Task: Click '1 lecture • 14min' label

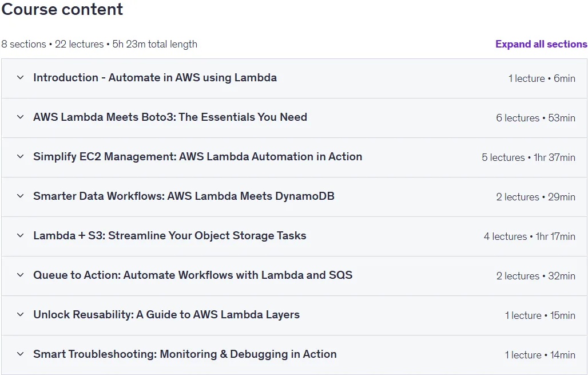Action: tap(540, 355)
